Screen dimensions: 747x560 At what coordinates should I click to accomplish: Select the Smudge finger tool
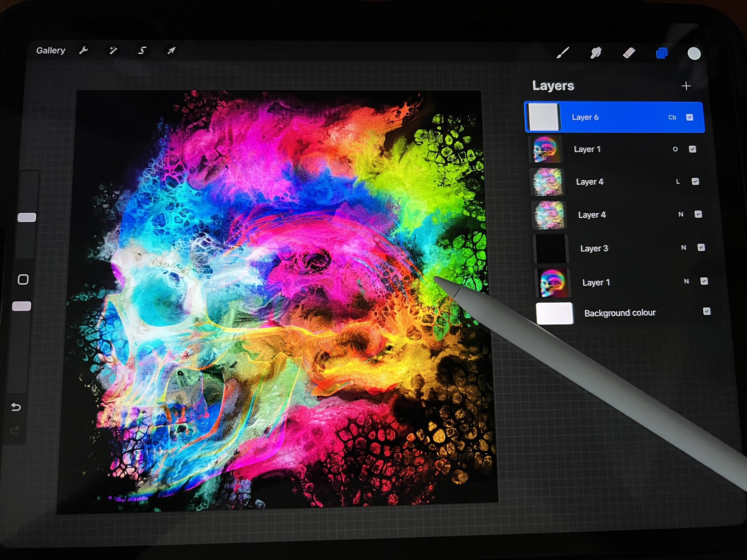point(596,53)
